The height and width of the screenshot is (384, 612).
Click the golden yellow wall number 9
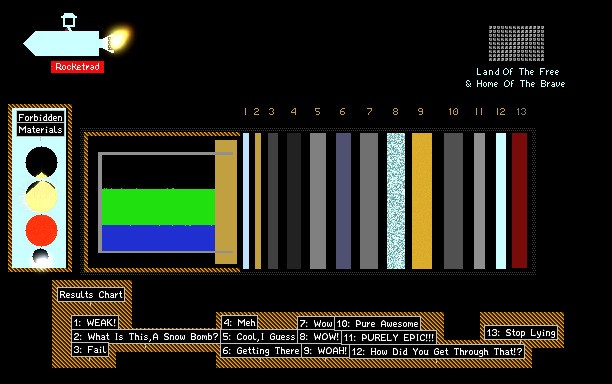click(422, 201)
